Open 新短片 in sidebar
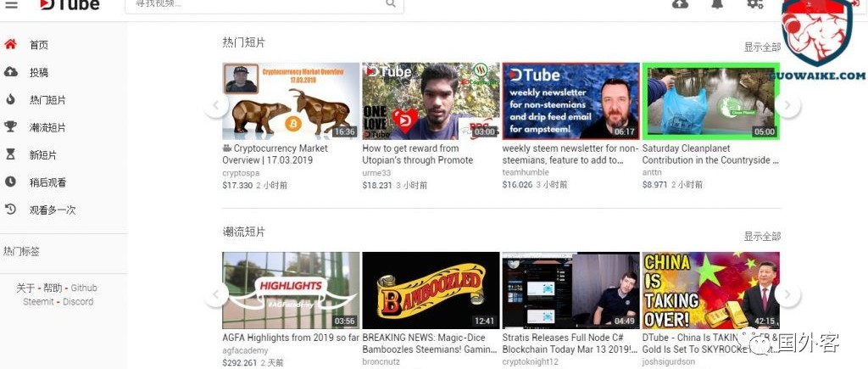 (43, 155)
